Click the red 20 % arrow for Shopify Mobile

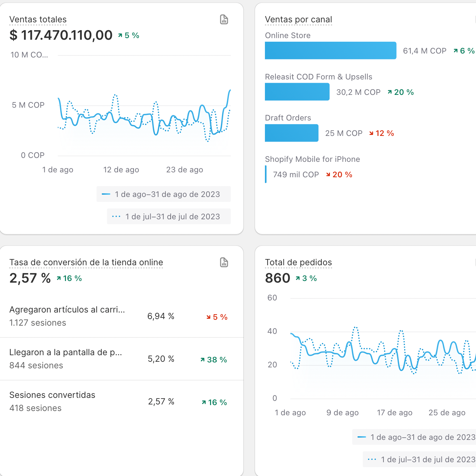click(328, 175)
